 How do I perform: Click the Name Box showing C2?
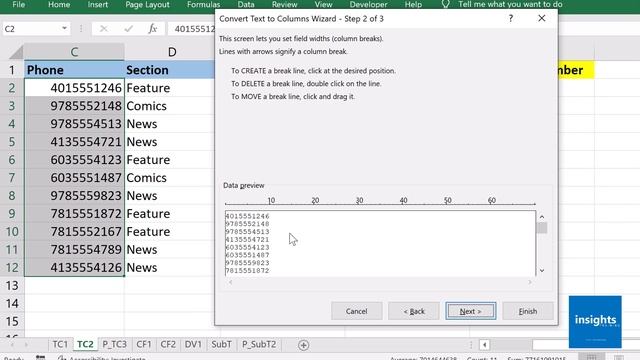coord(31,29)
